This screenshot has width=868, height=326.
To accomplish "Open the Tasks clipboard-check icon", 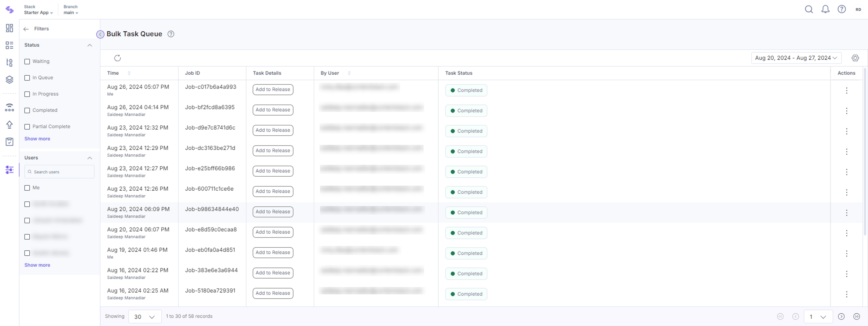I will (9, 142).
